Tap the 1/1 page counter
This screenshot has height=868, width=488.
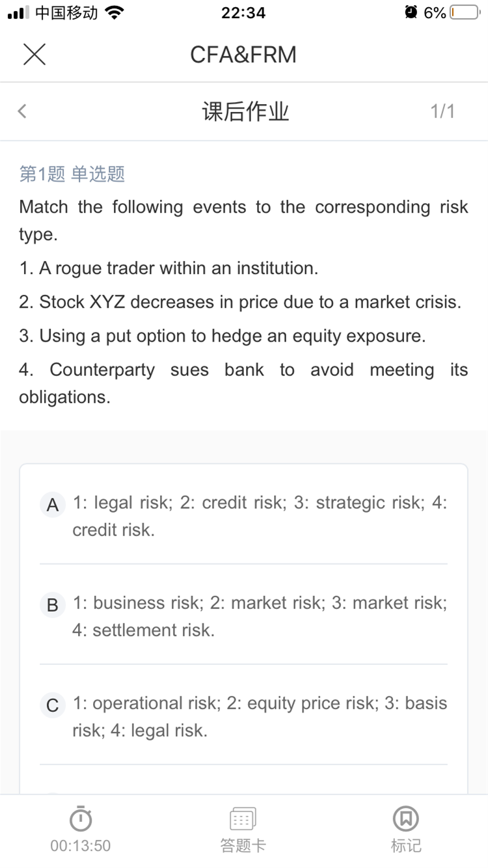pyautogui.click(x=442, y=111)
